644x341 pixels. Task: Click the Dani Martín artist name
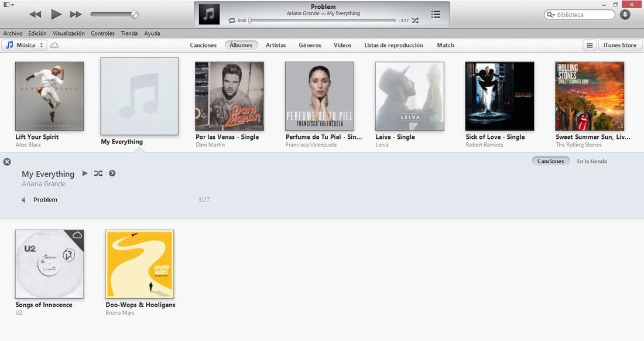(210, 145)
